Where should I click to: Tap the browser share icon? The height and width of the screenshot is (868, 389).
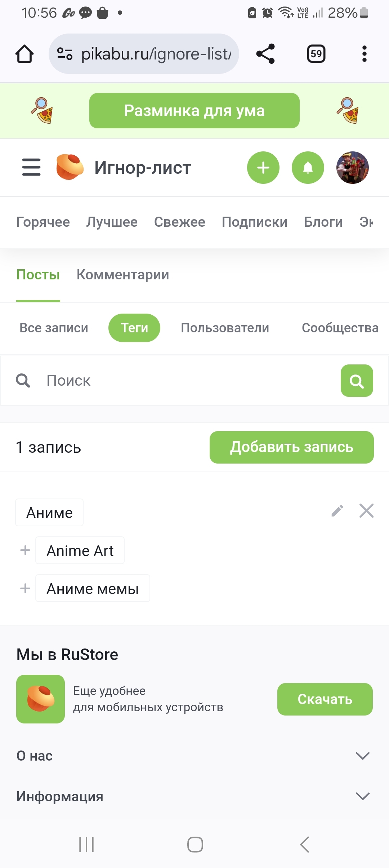point(265,54)
